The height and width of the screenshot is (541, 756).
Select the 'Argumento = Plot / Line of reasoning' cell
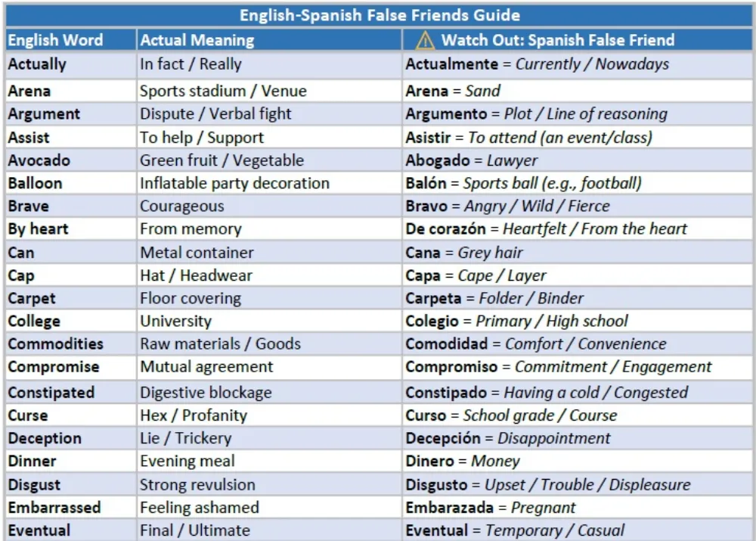pyautogui.click(x=577, y=114)
